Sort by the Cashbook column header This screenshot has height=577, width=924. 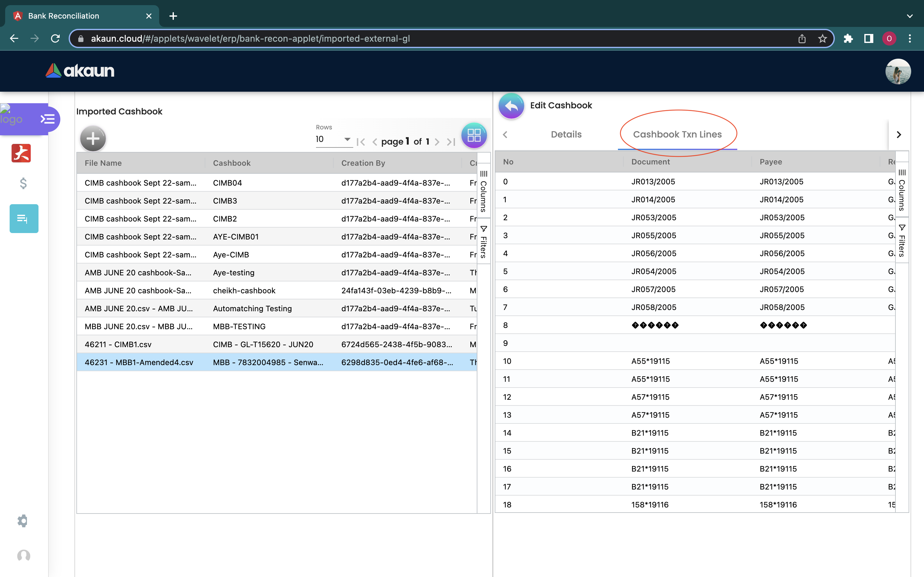click(232, 163)
